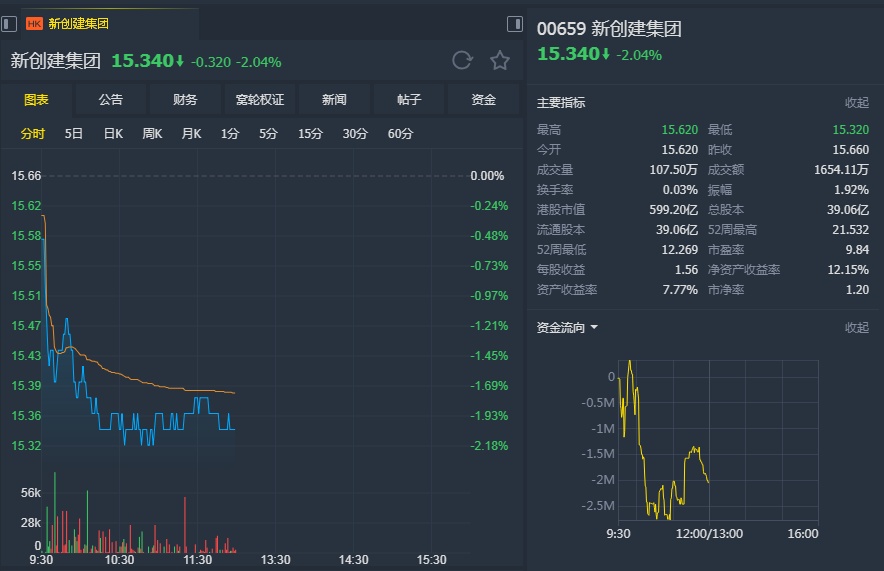The height and width of the screenshot is (571, 884).
Task: Click the 港股市值 value 599.20亿
Action: coord(673,210)
